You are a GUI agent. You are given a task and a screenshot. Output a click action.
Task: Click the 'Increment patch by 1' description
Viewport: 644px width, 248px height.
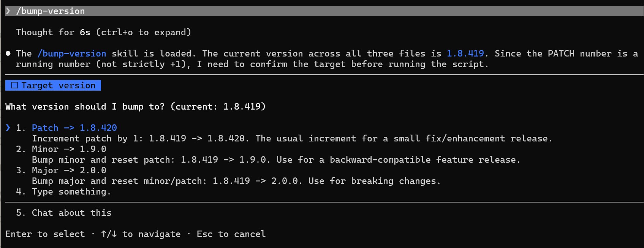pyautogui.click(x=292, y=138)
